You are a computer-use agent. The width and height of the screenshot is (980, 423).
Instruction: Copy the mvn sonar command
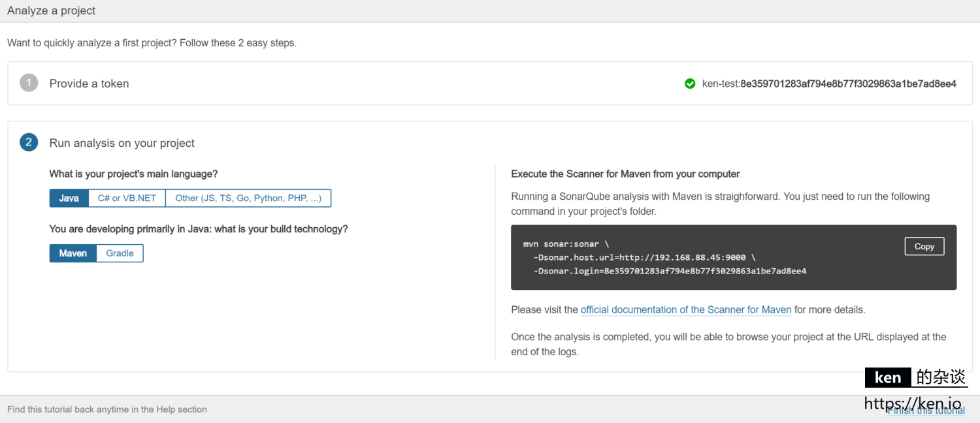924,246
